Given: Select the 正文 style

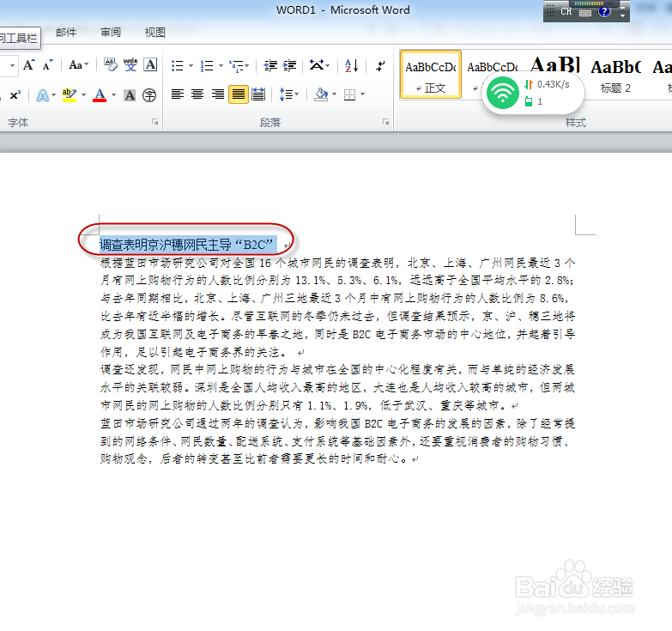Looking at the screenshot, I should pyautogui.click(x=431, y=75).
